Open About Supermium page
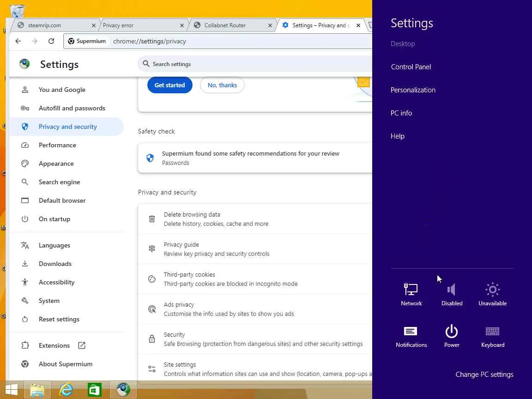The height and width of the screenshot is (399, 532). (66, 364)
